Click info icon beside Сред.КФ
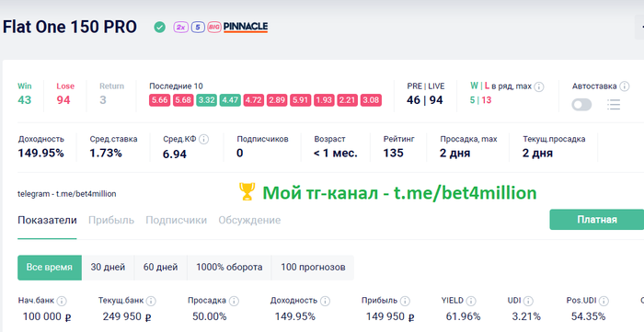644x332 pixels. click(203, 139)
